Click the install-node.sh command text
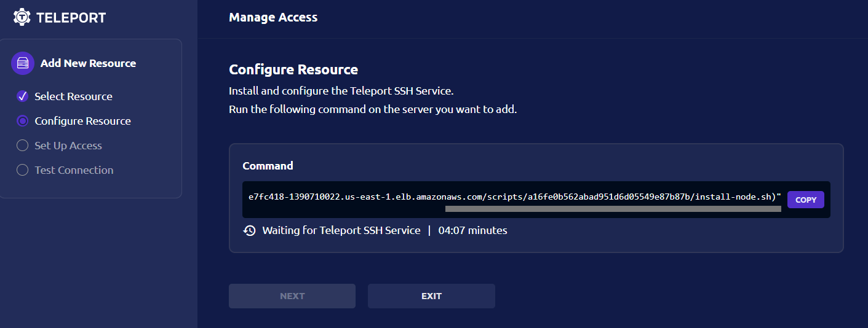 515,197
